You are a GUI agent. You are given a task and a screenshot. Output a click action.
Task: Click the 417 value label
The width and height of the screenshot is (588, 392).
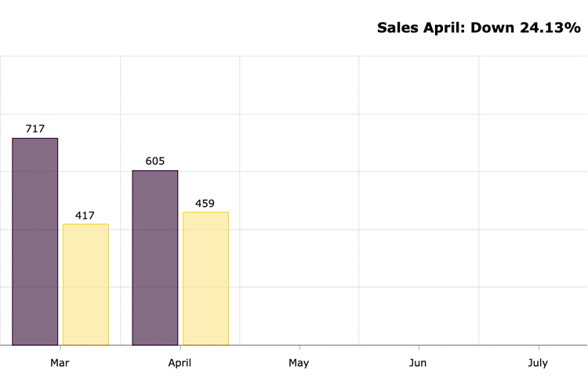point(85,215)
